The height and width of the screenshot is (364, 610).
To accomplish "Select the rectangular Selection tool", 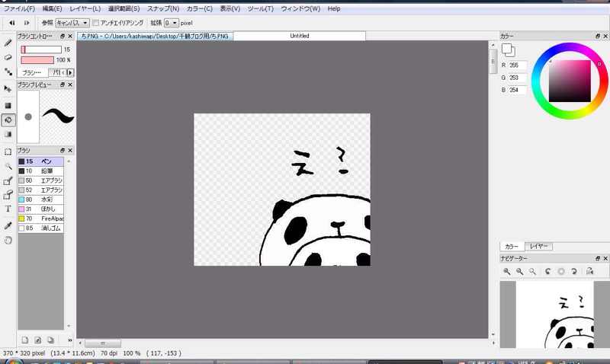I will pos(8,152).
